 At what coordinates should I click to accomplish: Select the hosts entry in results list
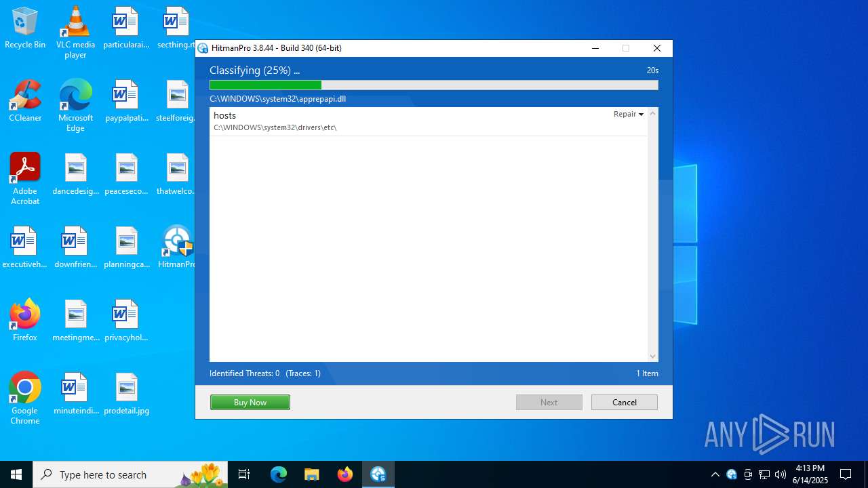[429, 121]
